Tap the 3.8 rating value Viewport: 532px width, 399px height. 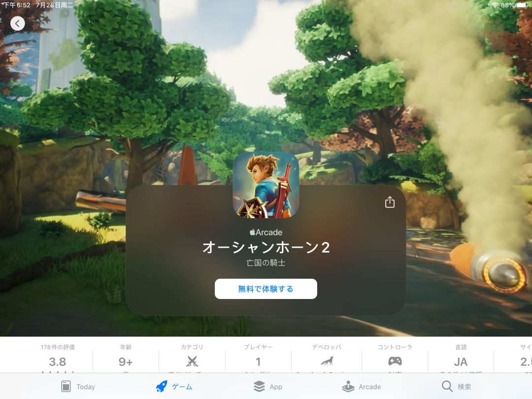(x=57, y=362)
